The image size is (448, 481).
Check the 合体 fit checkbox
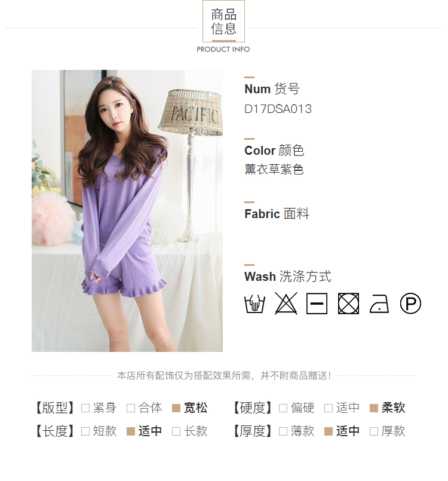(x=131, y=408)
